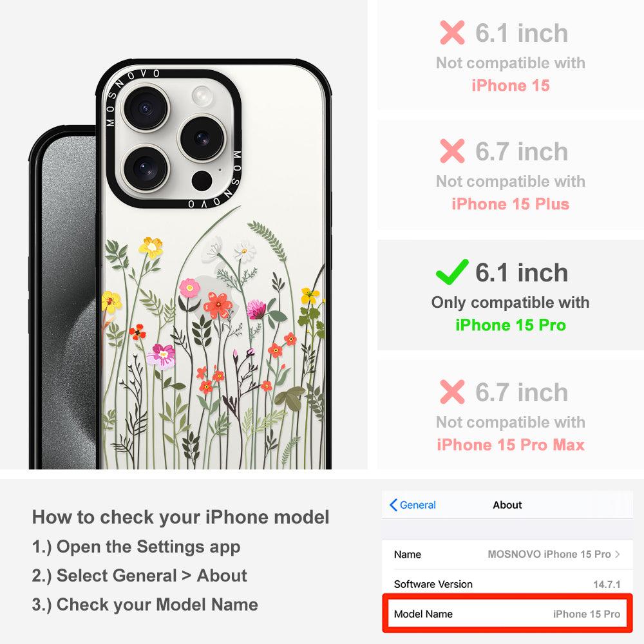Click the top-left camera lens
644x644 pixels.
(x=146, y=108)
